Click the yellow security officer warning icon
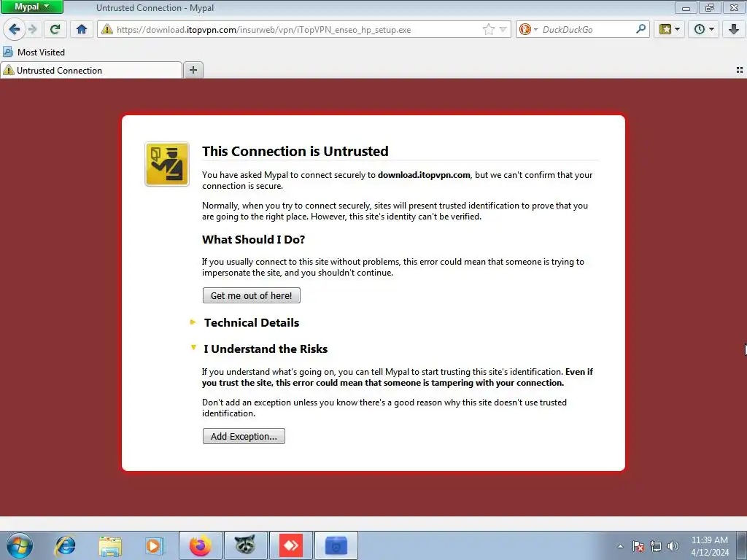This screenshot has width=747, height=560. [167, 164]
